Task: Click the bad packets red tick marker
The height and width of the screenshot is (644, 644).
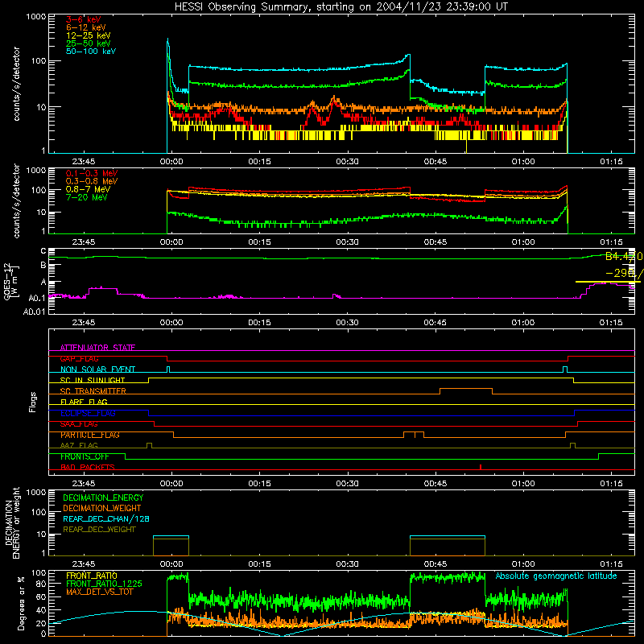Action: pyautogui.click(x=481, y=467)
